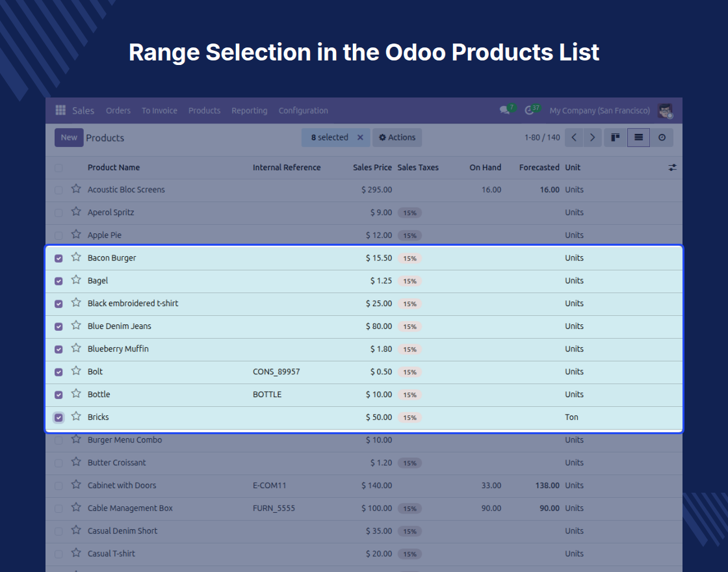This screenshot has height=572, width=728.
Task: Go to previous page of products
Action: point(574,137)
